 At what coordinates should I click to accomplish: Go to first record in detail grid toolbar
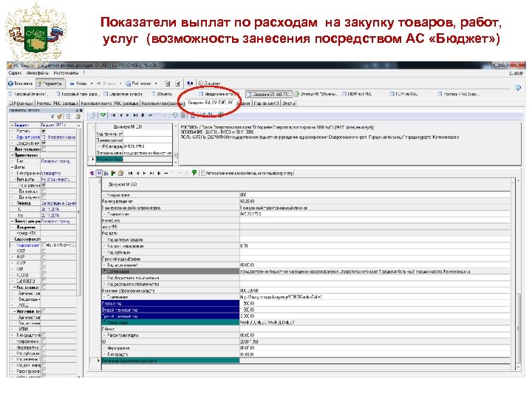130,174
